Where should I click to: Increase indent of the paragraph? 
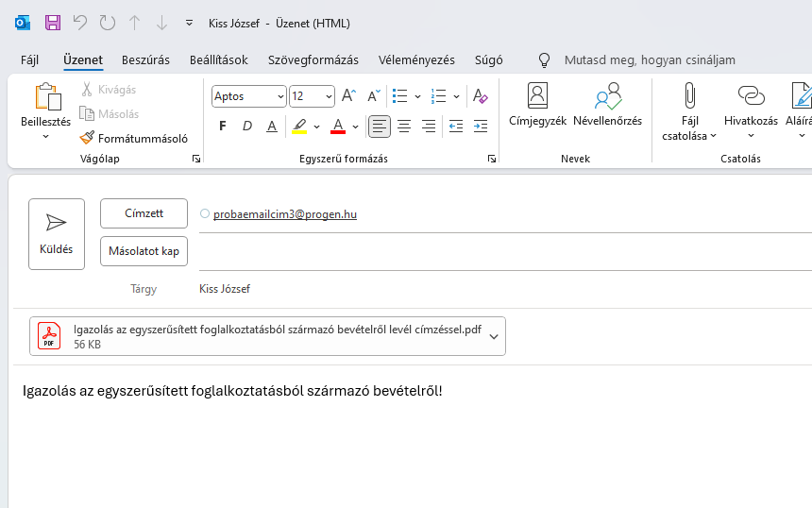(x=481, y=127)
